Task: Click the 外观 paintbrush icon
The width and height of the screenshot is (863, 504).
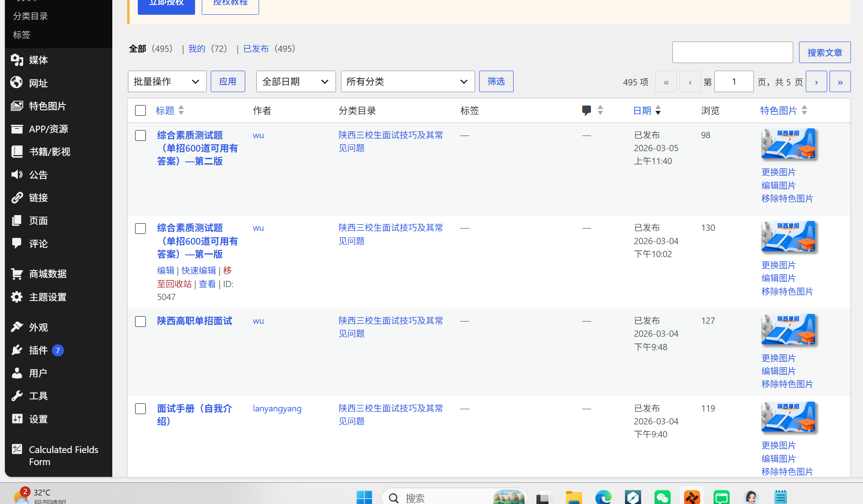Action: tap(17, 327)
